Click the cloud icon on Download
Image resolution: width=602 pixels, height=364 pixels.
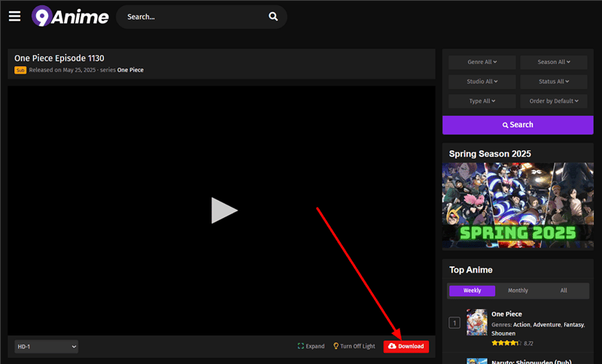391,346
